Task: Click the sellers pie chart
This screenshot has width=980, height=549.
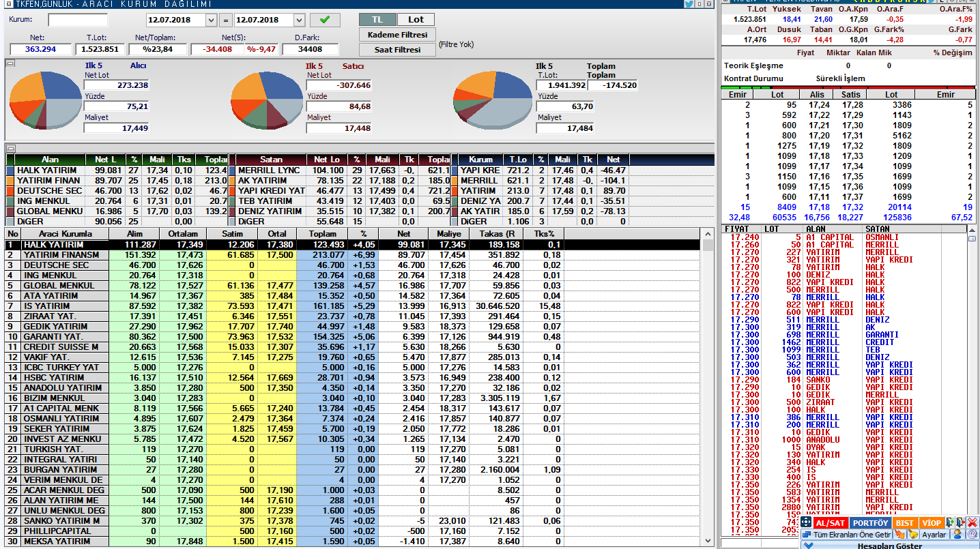Action: tap(267, 101)
